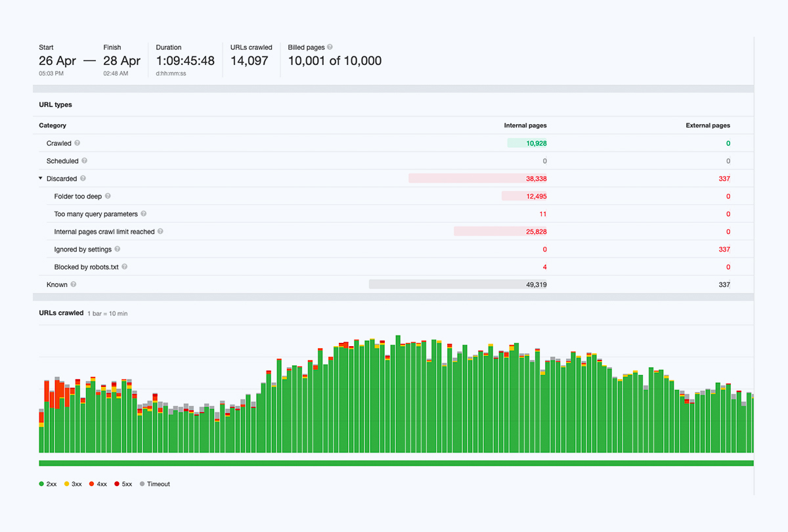The width and height of the screenshot is (788, 532).
Task: Click help icon next to Billed pages
Action: (330, 47)
